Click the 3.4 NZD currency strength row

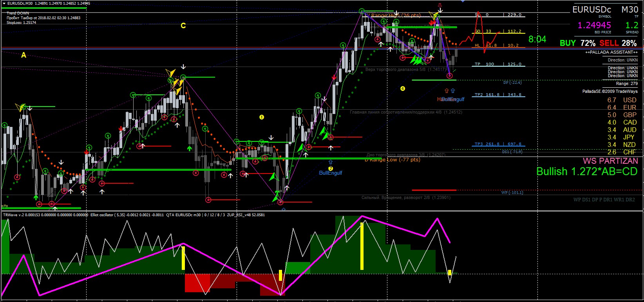[x=622, y=145]
